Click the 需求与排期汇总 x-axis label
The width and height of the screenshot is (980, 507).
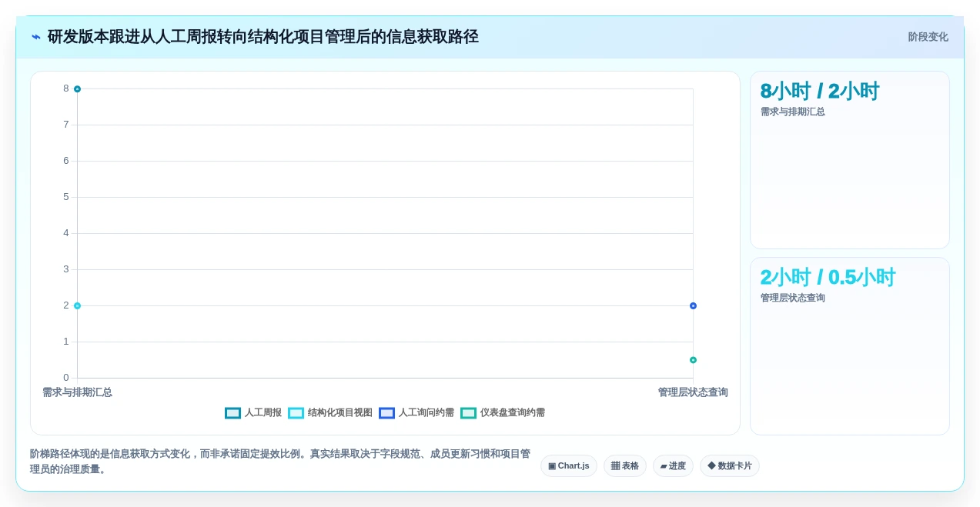click(77, 392)
